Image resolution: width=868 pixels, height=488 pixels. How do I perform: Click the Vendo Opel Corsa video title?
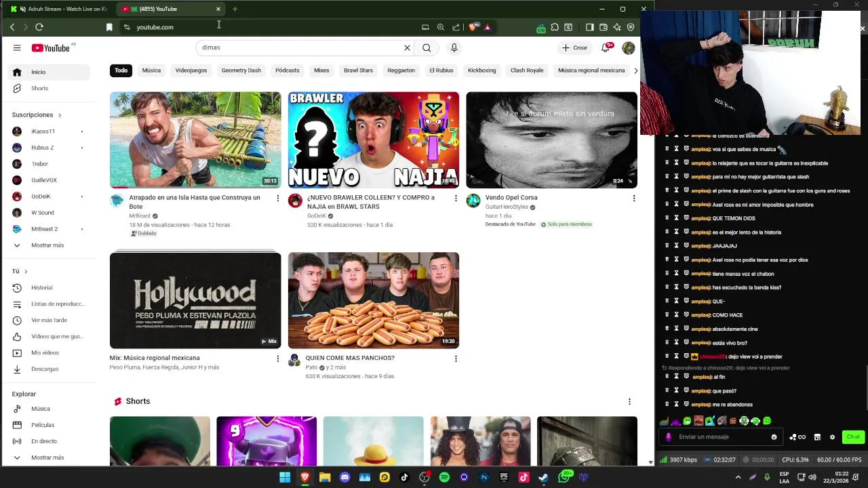pyautogui.click(x=511, y=197)
